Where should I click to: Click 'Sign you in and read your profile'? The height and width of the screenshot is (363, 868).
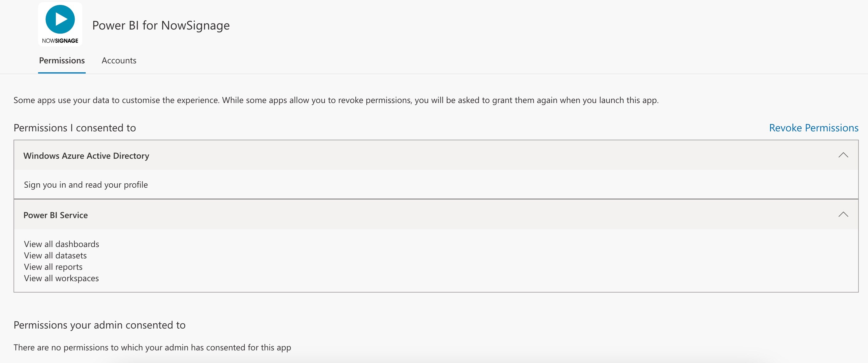[86, 185]
